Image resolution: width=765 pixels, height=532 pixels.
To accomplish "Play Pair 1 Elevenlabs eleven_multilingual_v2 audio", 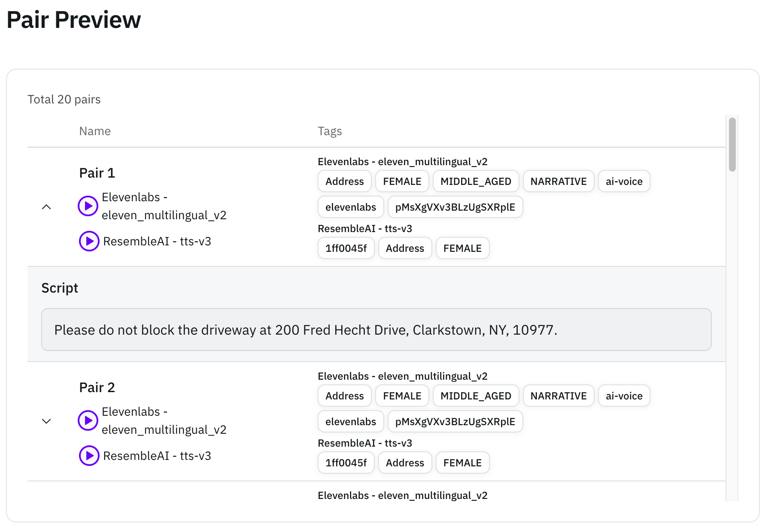I will 88,206.
